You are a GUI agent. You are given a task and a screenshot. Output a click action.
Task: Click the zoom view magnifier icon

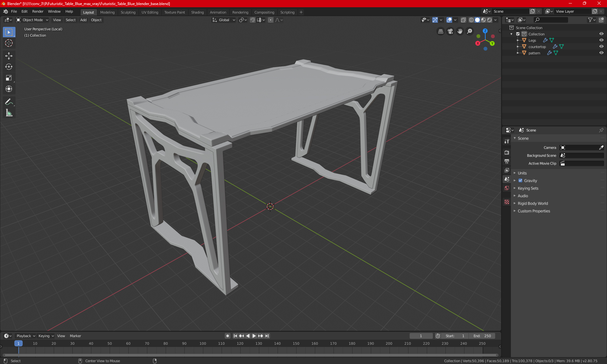click(x=470, y=31)
